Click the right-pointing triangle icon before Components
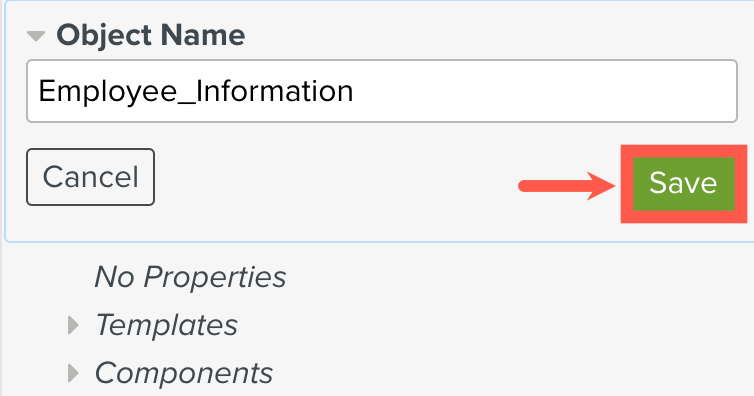This screenshot has height=396, width=754. click(x=73, y=373)
